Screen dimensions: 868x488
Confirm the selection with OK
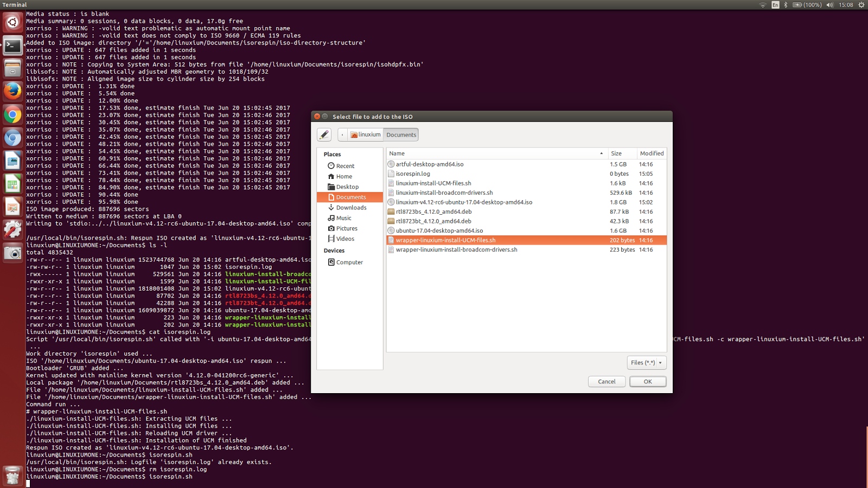[648, 382]
